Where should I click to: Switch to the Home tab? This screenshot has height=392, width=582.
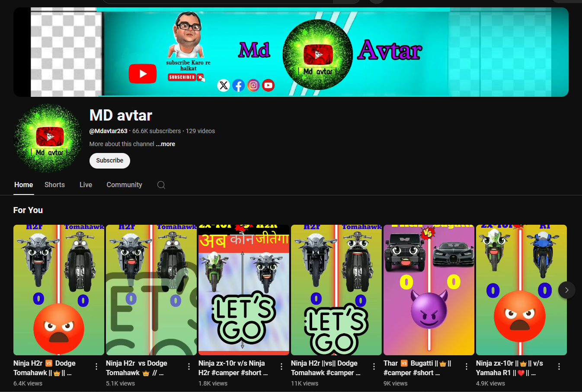click(23, 185)
